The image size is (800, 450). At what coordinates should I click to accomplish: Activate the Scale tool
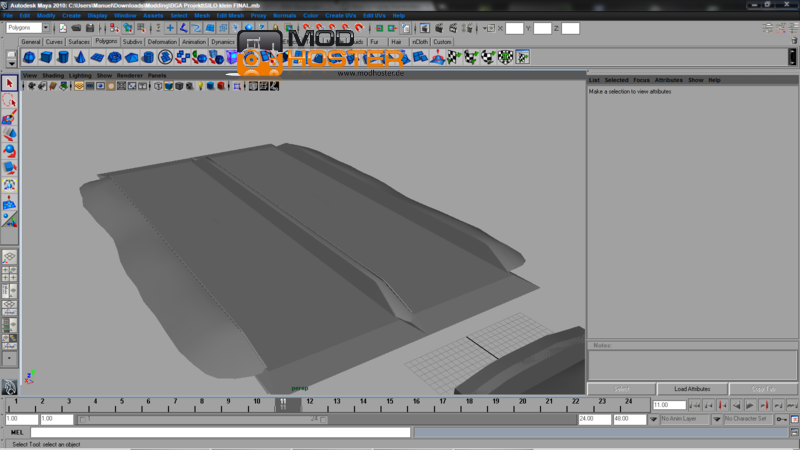tap(9, 168)
